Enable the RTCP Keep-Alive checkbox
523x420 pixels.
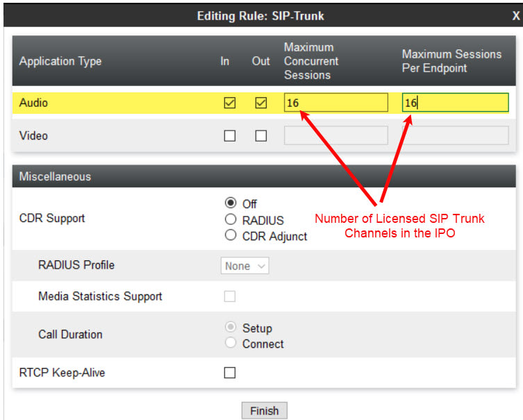(x=229, y=372)
